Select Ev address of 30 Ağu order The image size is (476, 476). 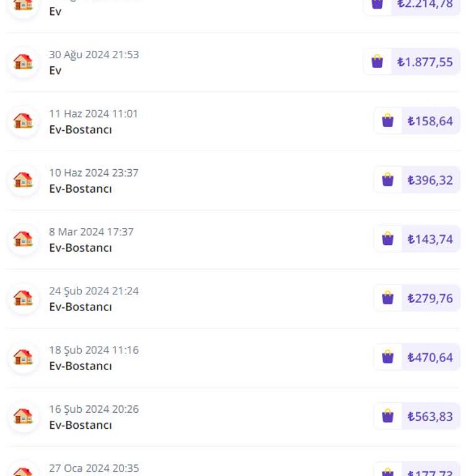click(x=55, y=71)
